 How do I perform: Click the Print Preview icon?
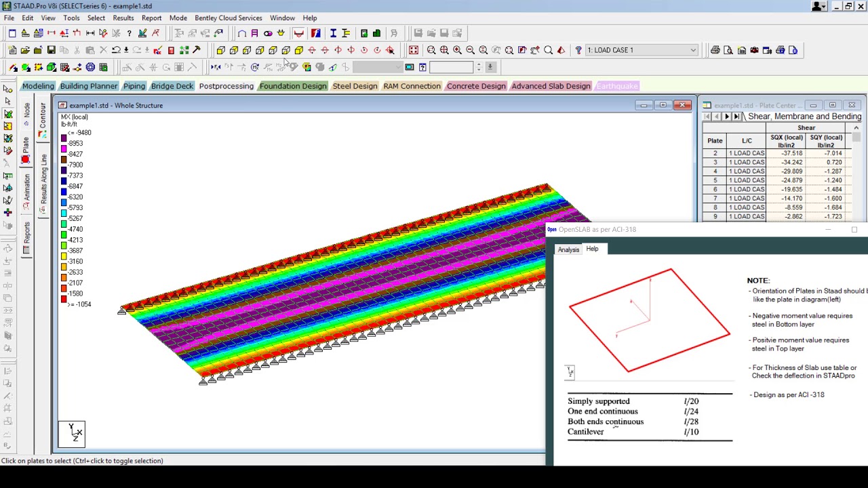(x=728, y=50)
